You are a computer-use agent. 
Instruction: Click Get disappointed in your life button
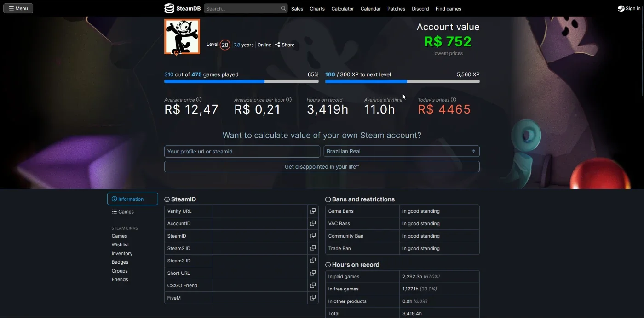pos(322,167)
